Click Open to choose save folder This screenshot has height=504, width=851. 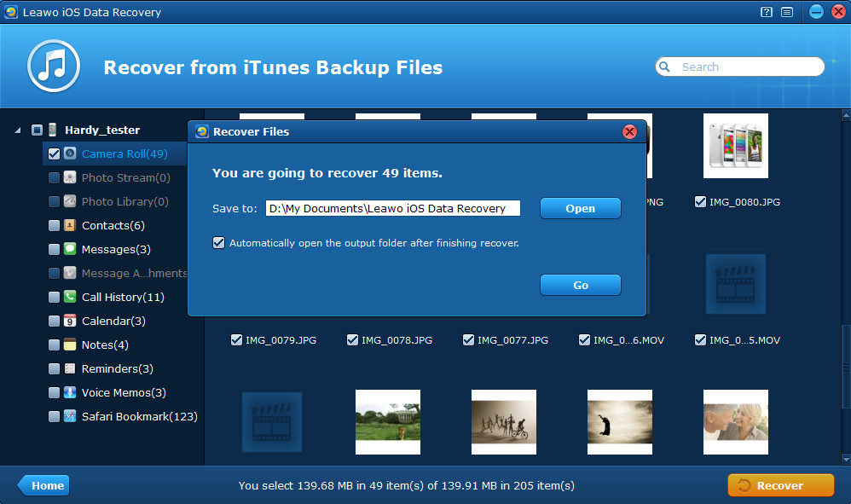pyautogui.click(x=580, y=208)
